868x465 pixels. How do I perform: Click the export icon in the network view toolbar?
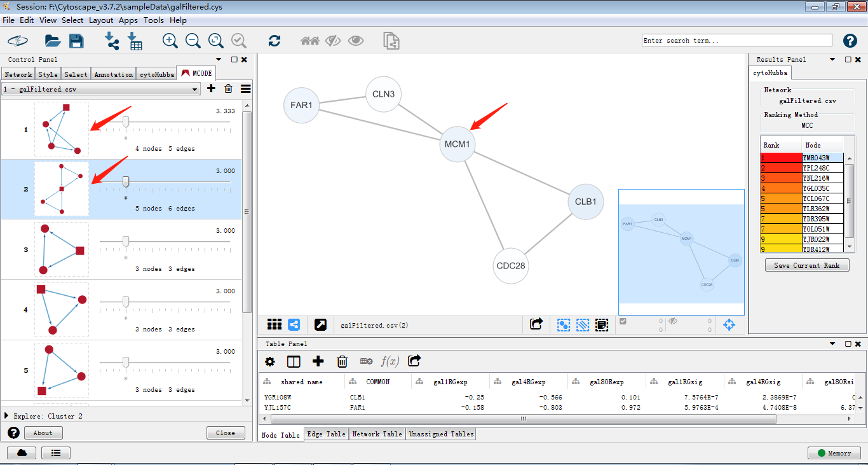[x=536, y=324]
